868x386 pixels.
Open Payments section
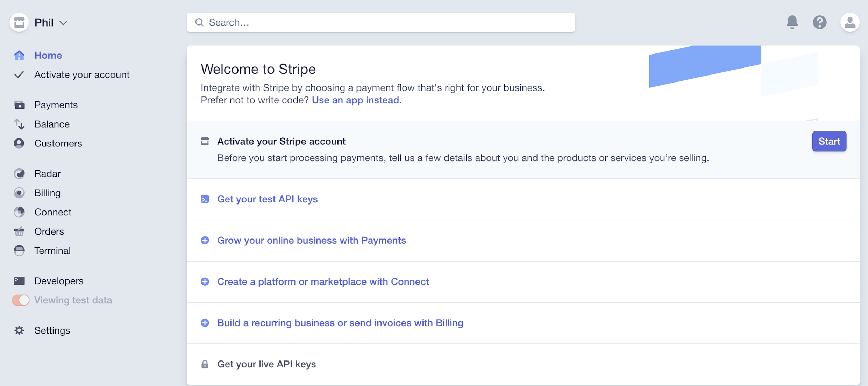[x=56, y=105]
